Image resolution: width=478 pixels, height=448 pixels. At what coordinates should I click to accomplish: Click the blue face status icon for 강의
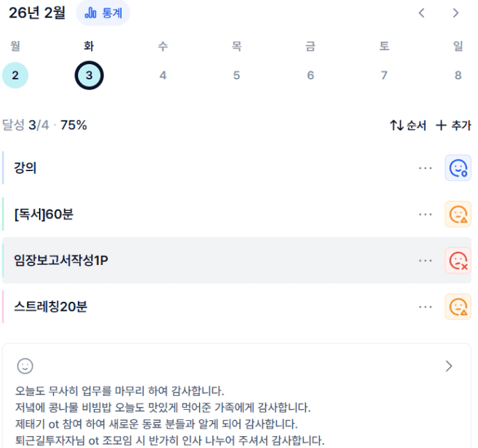pyautogui.click(x=458, y=168)
